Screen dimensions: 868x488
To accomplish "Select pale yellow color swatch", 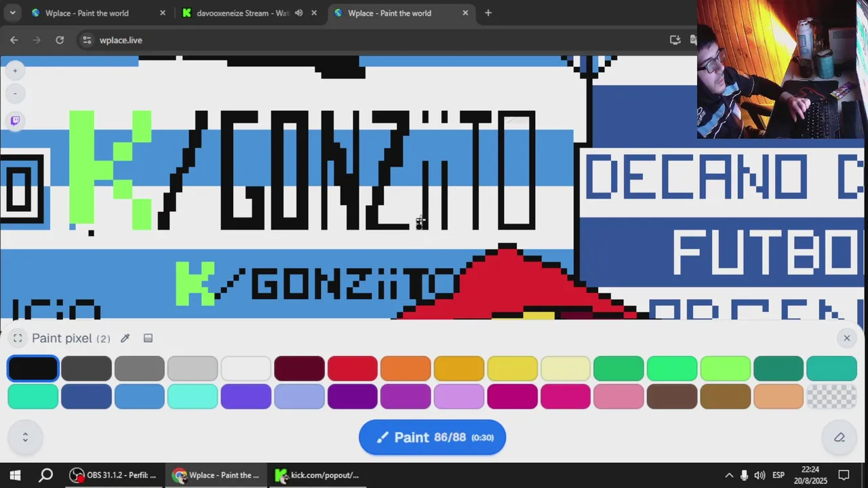I will click(566, 369).
